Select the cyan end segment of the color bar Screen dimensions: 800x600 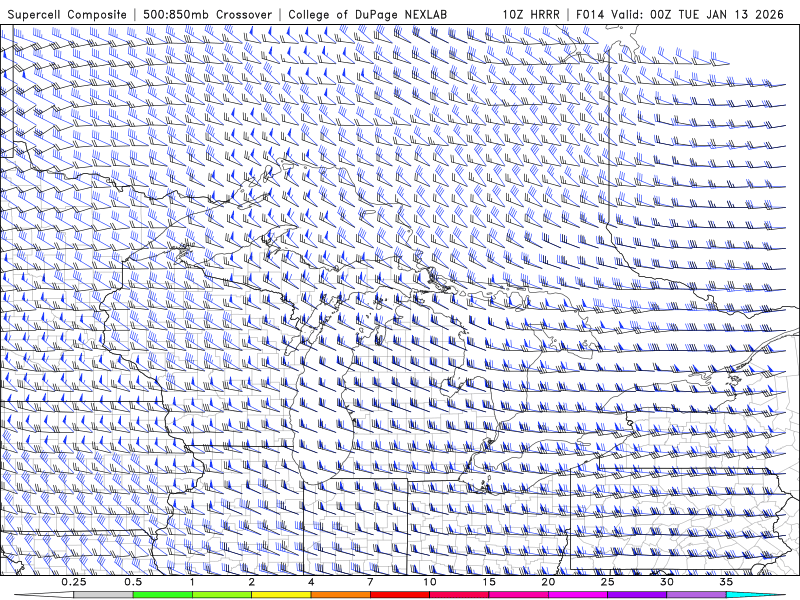click(x=755, y=595)
